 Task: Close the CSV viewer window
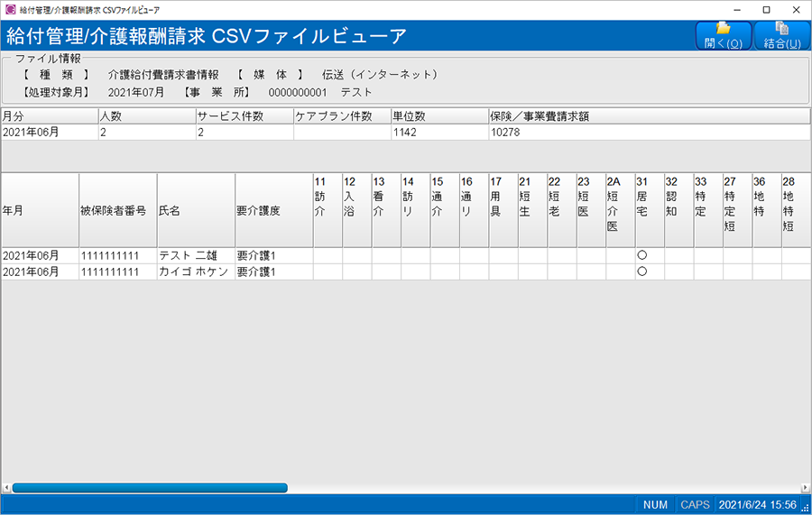pyautogui.click(x=796, y=10)
